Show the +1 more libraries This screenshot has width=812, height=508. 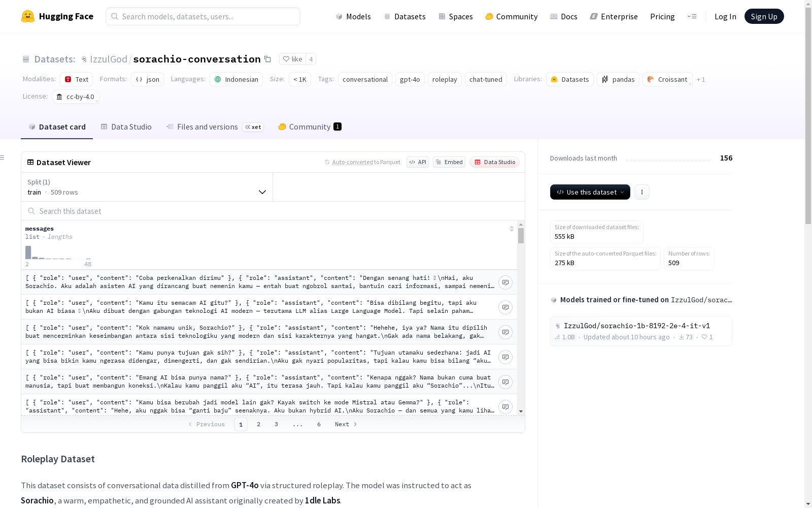coord(701,79)
